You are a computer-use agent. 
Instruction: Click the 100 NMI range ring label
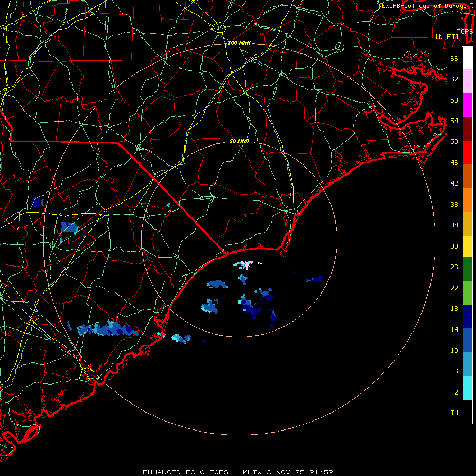pyautogui.click(x=239, y=43)
